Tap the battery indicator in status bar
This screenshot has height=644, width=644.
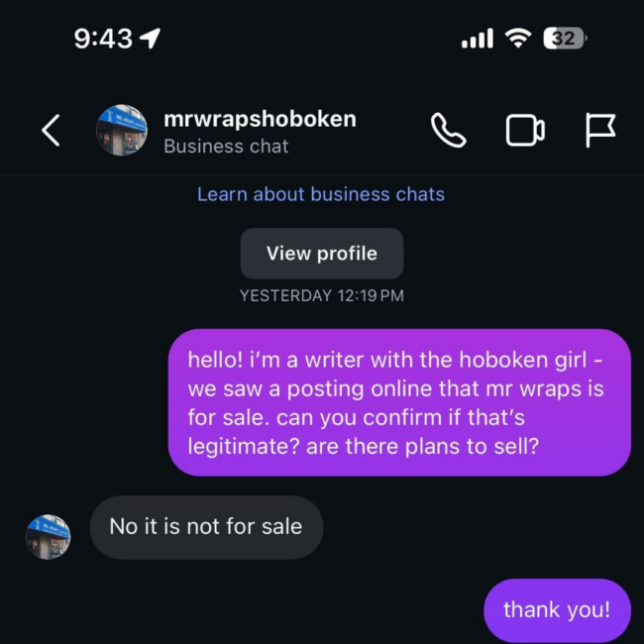pos(565,39)
